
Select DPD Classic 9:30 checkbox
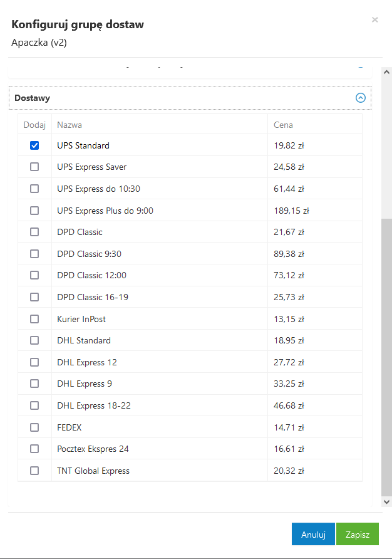(x=34, y=254)
